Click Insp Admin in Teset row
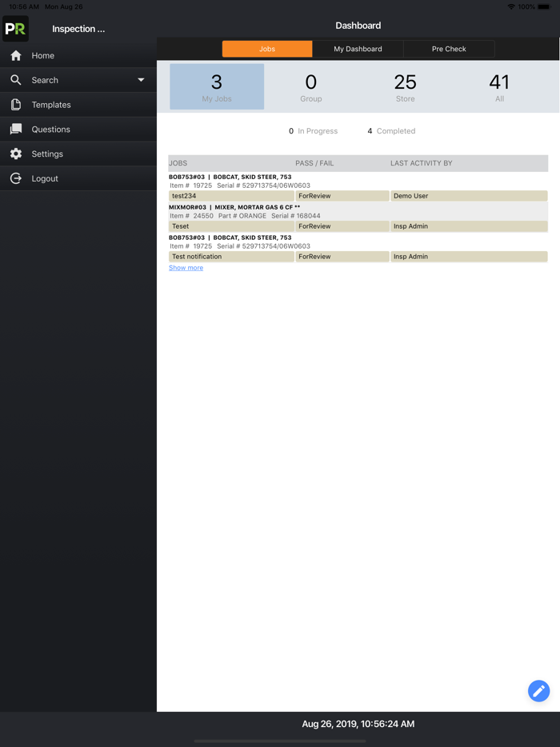Image resolution: width=560 pixels, height=747 pixels. [469, 226]
